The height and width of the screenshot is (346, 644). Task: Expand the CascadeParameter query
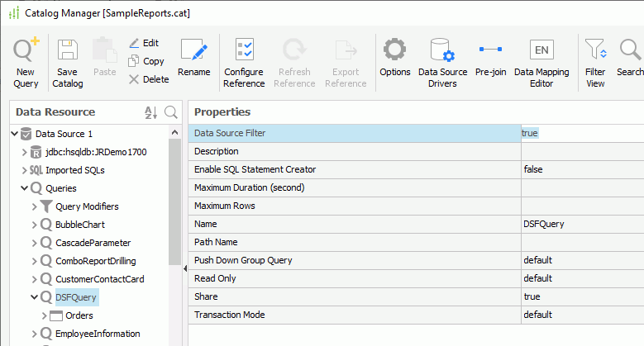tap(35, 243)
